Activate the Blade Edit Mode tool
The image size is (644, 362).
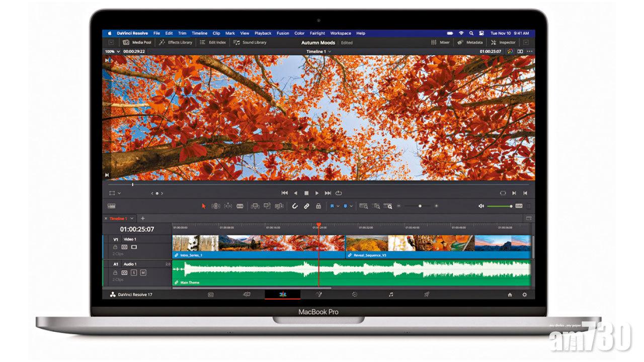click(240, 206)
